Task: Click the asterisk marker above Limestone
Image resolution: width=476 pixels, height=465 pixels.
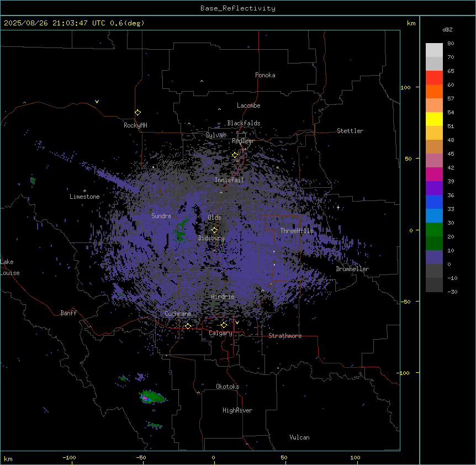Action: tap(84, 191)
